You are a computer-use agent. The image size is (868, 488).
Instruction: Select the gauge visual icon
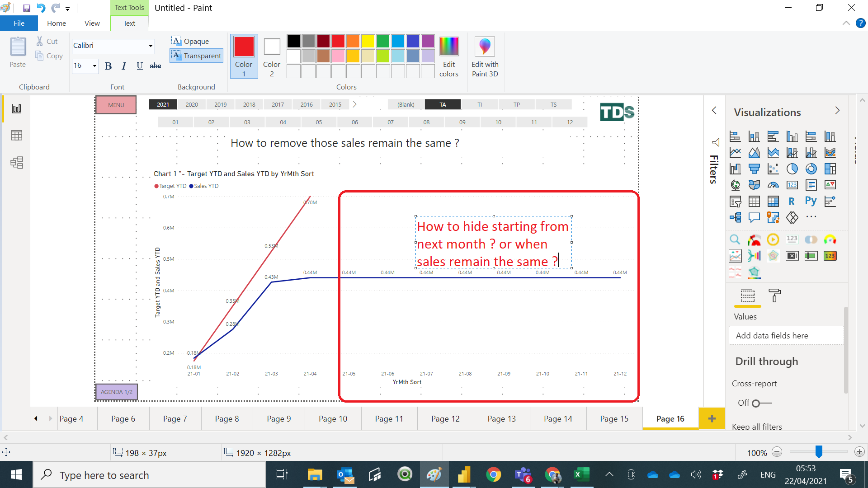tap(773, 185)
